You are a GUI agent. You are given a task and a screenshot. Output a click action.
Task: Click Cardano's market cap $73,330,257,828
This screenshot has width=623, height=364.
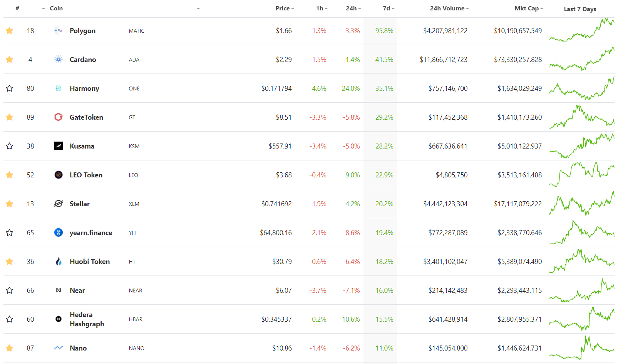[518, 59]
